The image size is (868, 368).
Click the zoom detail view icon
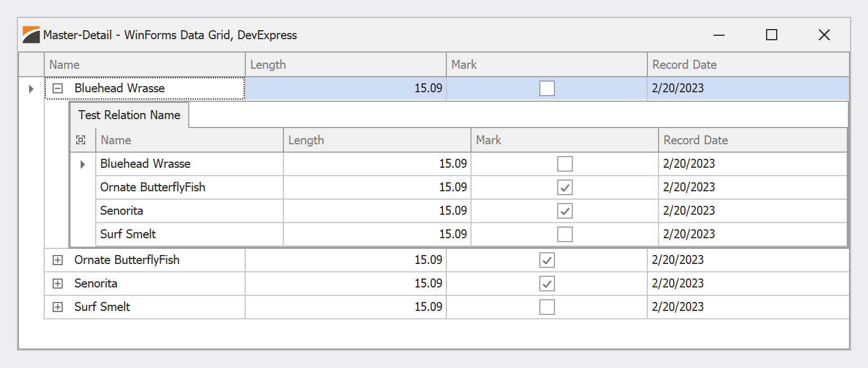(x=81, y=140)
